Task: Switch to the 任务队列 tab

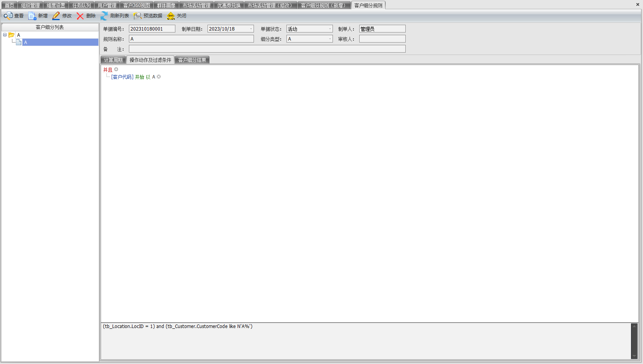Action: [81, 5]
